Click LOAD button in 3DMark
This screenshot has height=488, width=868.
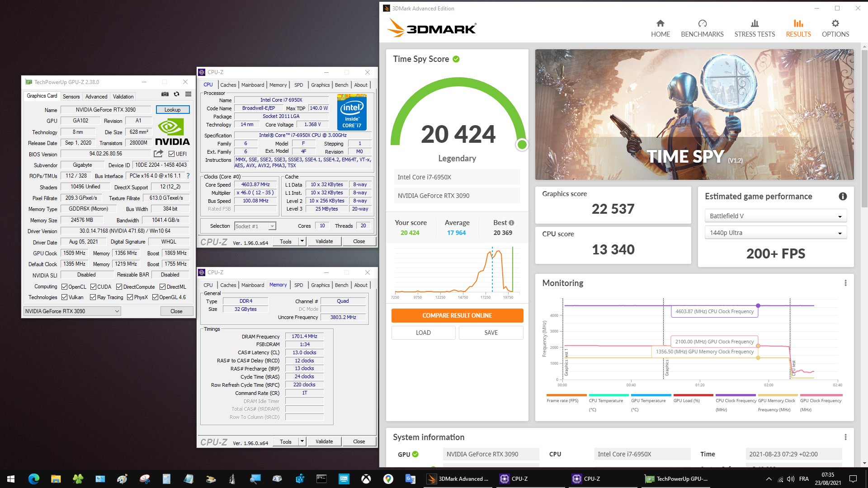point(423,333)
